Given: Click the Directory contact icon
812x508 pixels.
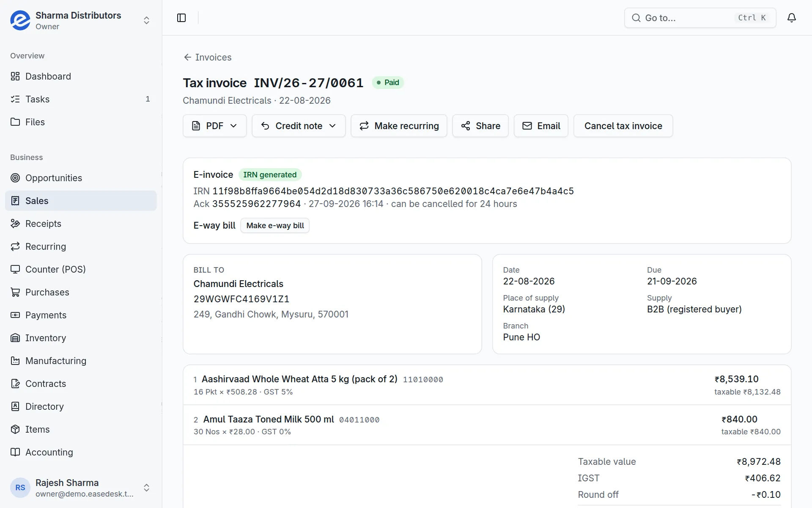Looking at the screenshot, I should pyautogui.click(x=15, y=406).
